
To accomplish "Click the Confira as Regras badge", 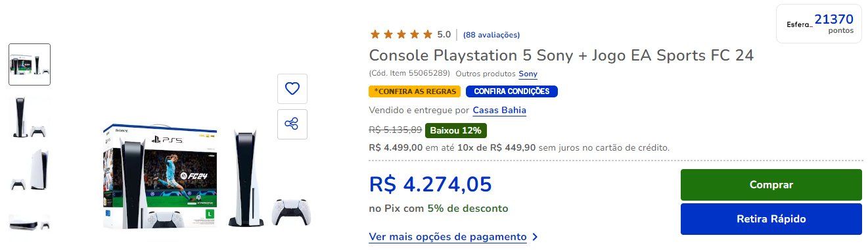I will tap(415, 91).
